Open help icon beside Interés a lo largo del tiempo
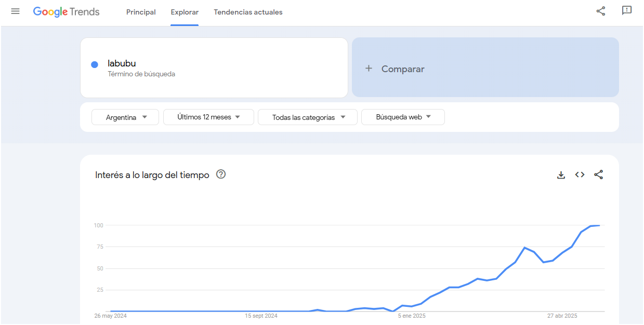This screenshot has height=325, width=644. tap(221, 174)
